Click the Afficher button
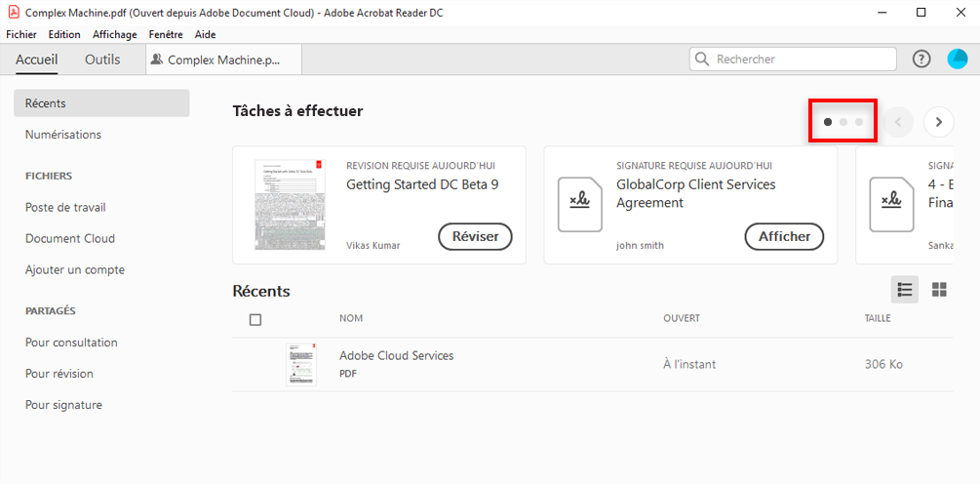980x484 pixels. (x=784, y=236)
